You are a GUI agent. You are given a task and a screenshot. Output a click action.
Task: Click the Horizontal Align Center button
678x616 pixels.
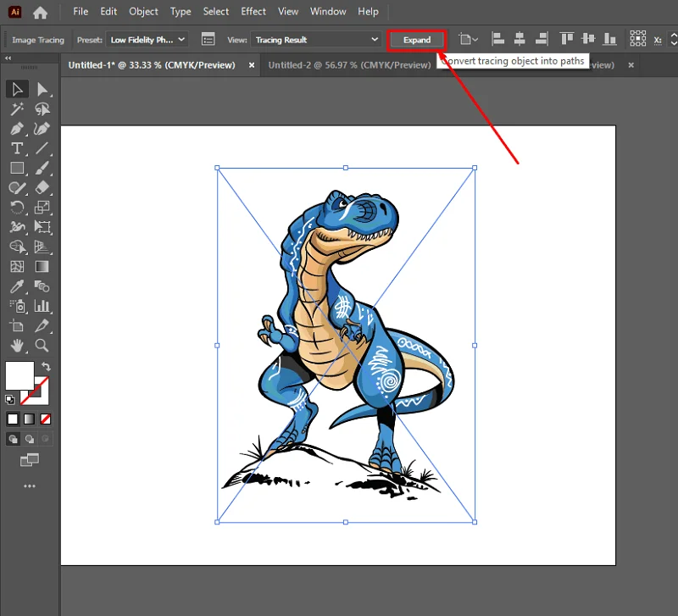(520, 39)
